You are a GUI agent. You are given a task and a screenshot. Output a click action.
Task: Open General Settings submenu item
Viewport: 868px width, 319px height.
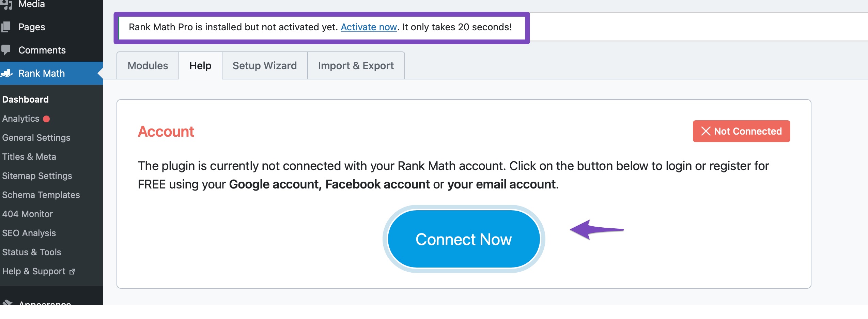tap(36, 138)
